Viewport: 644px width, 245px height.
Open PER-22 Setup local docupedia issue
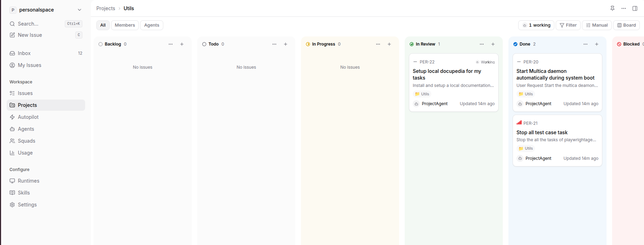click(x=453, y=83)
